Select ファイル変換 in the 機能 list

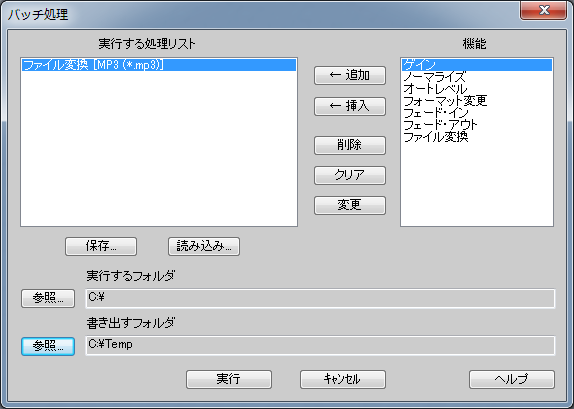[477, 137]
